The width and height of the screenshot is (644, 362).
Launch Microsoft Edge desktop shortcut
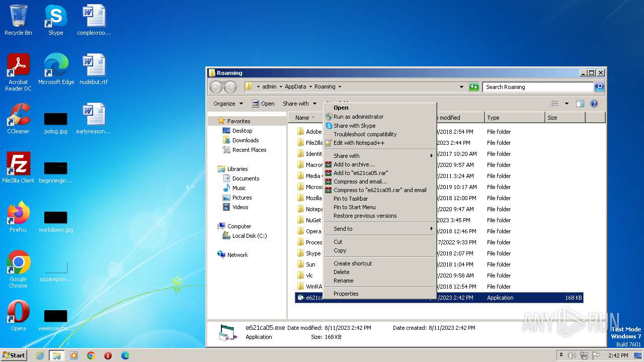tap(56, 69)
